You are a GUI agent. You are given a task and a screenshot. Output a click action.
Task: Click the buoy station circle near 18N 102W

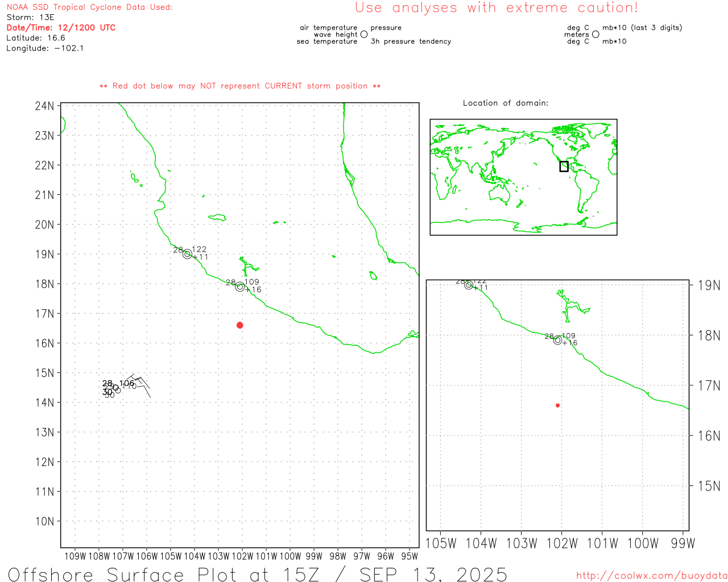coord(240,287)
